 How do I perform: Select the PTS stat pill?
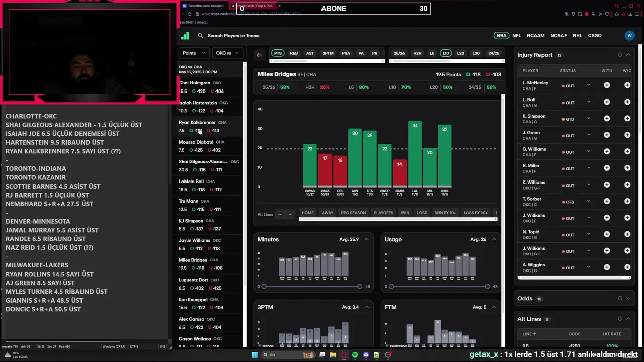pos(278,53)
